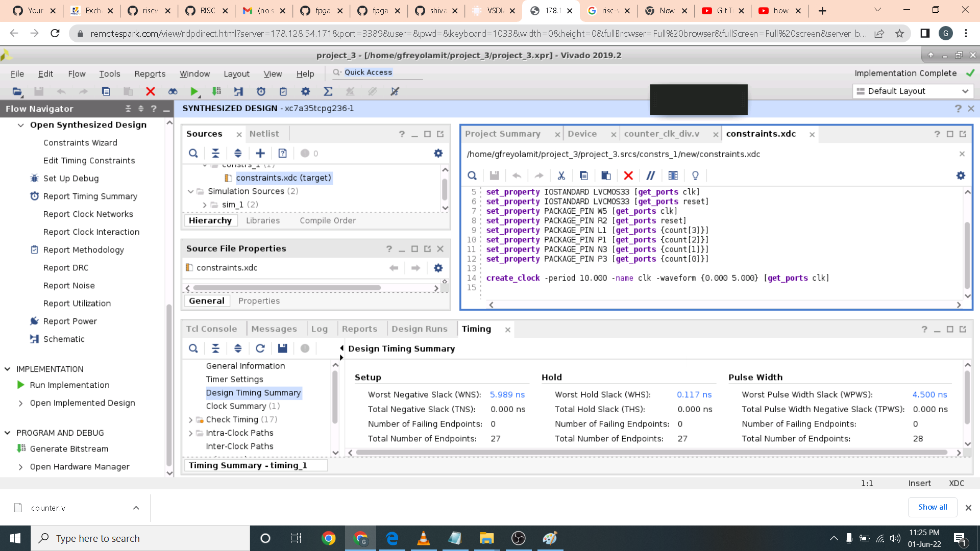Collapse the Simulation Sources folder

point(191,191)
